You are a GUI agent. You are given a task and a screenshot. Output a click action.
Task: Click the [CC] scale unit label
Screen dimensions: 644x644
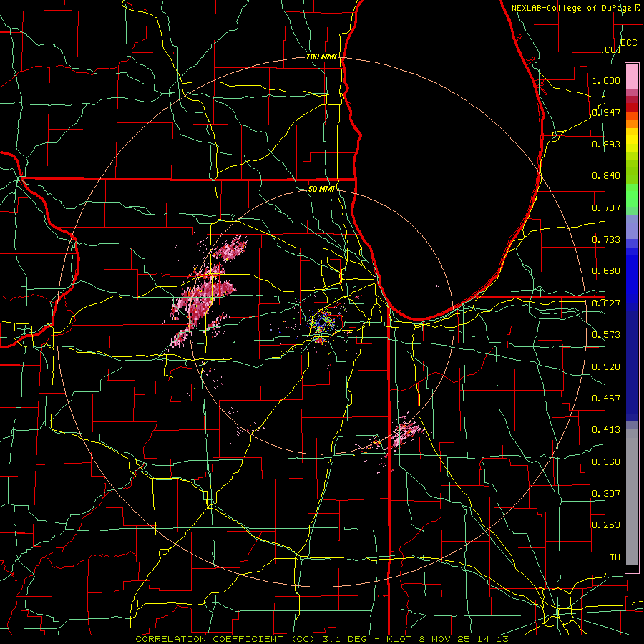[x=610, y=49]
